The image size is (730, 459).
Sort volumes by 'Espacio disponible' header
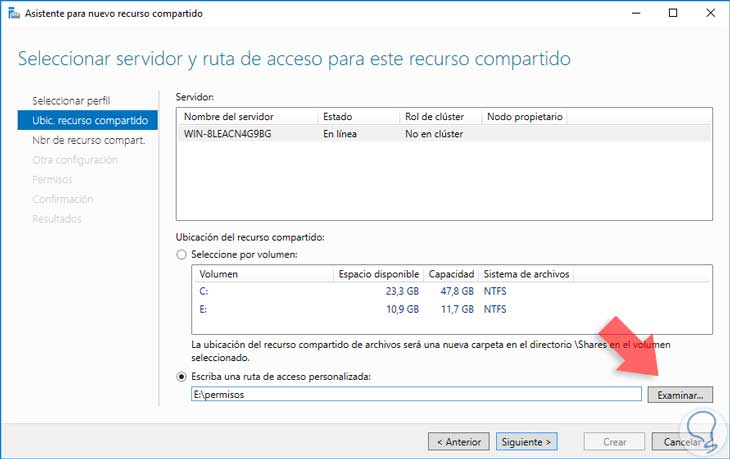click(379, 274)
